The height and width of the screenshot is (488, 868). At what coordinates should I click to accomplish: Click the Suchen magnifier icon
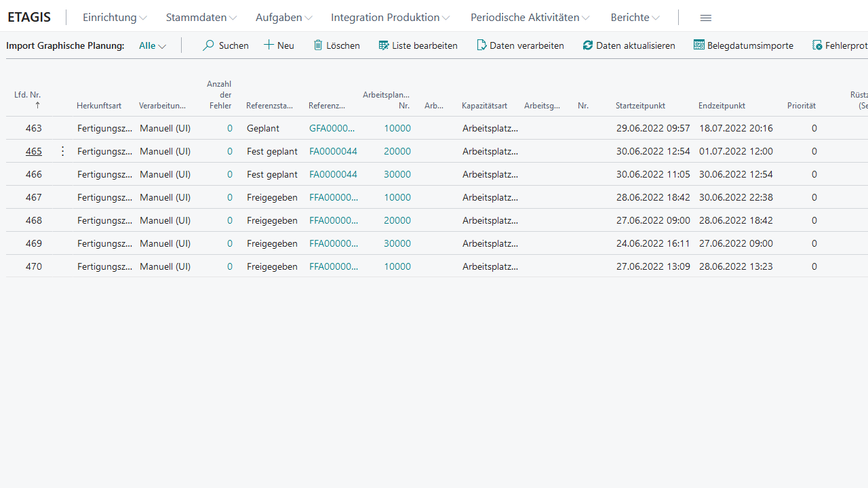click(208, 45)
